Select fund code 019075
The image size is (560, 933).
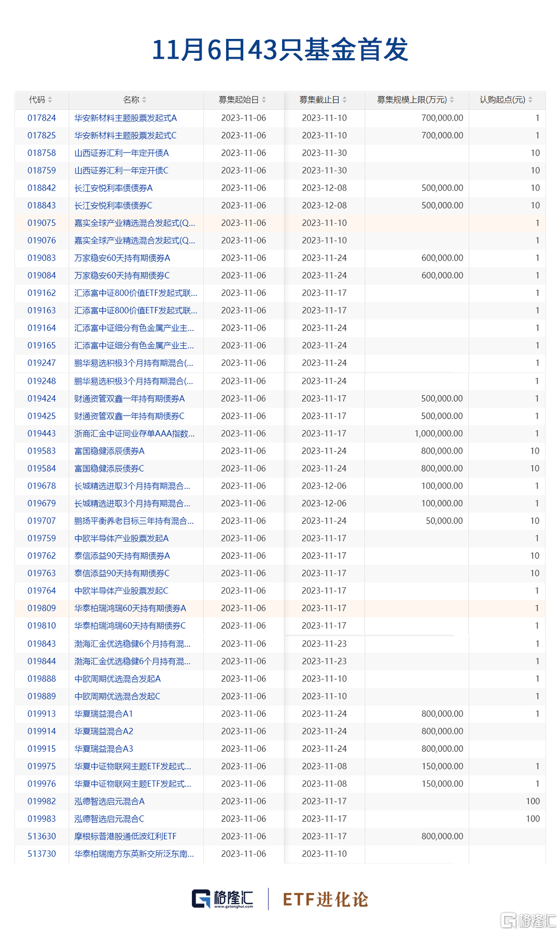41,223
